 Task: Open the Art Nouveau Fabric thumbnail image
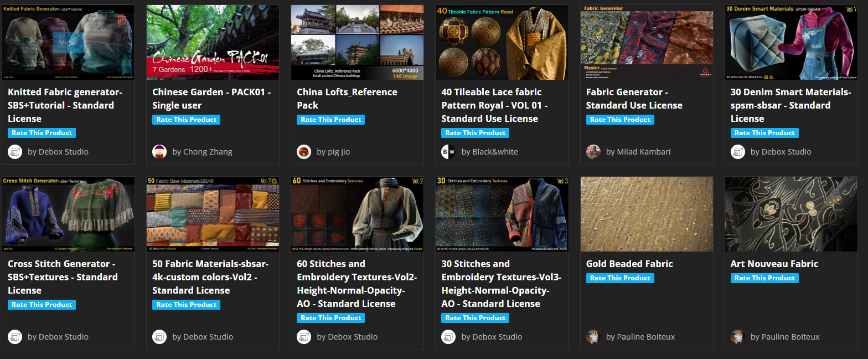tap(790, 214)
